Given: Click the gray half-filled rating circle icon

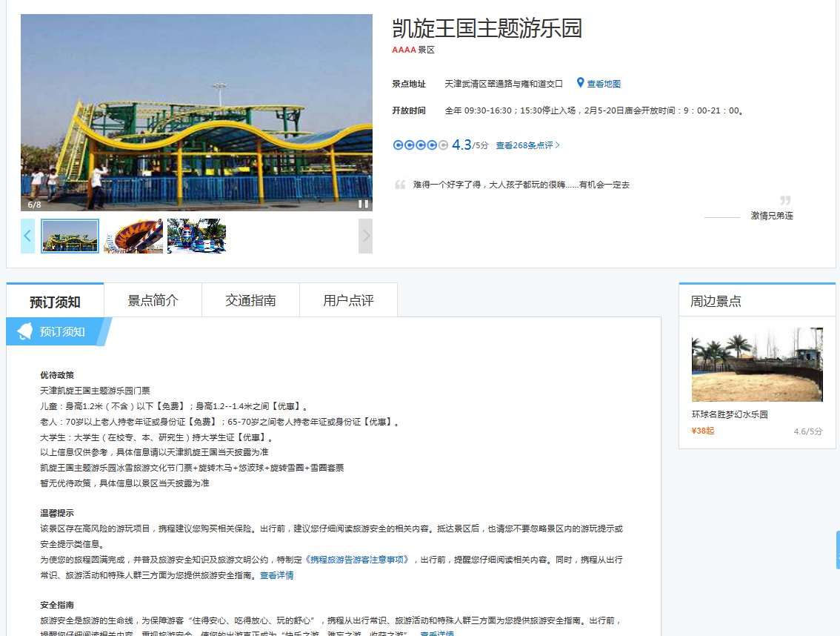Looking at the screenshot, I should coord(443,145).
